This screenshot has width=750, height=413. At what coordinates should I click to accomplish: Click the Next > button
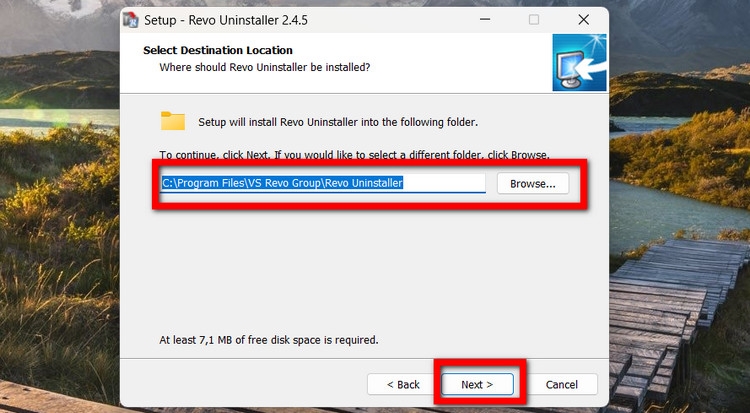(477, 384)
